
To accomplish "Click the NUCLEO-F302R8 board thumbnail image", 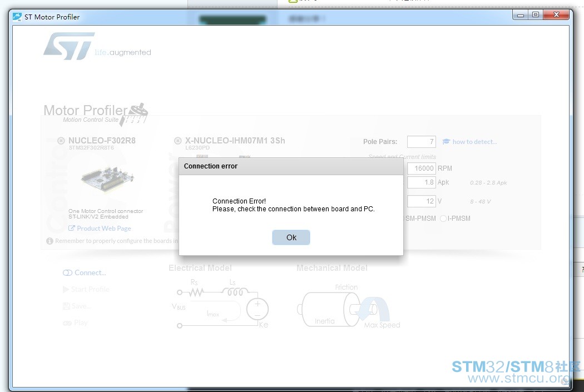I will click(x=107, y=179).
